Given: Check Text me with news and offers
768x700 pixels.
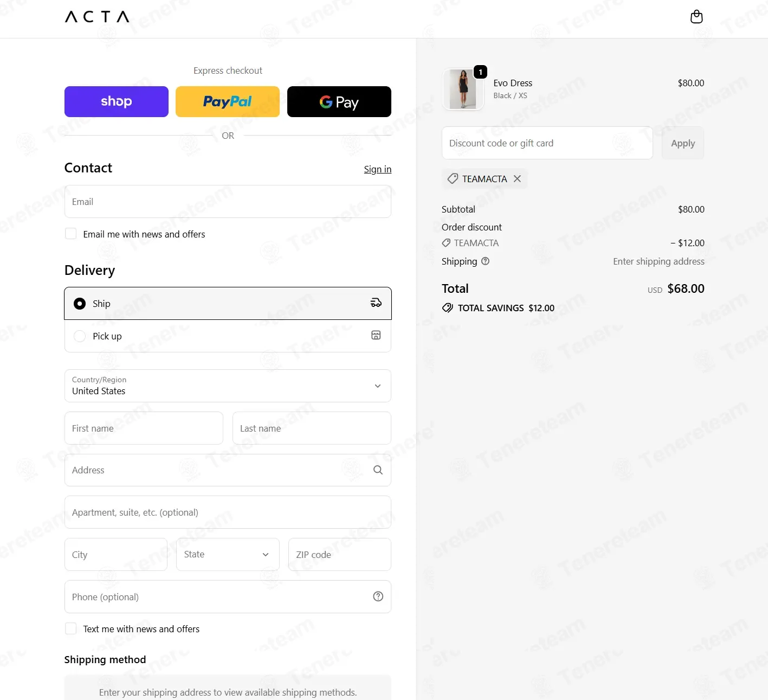Looking at the screenshot, I should [70, 628].
